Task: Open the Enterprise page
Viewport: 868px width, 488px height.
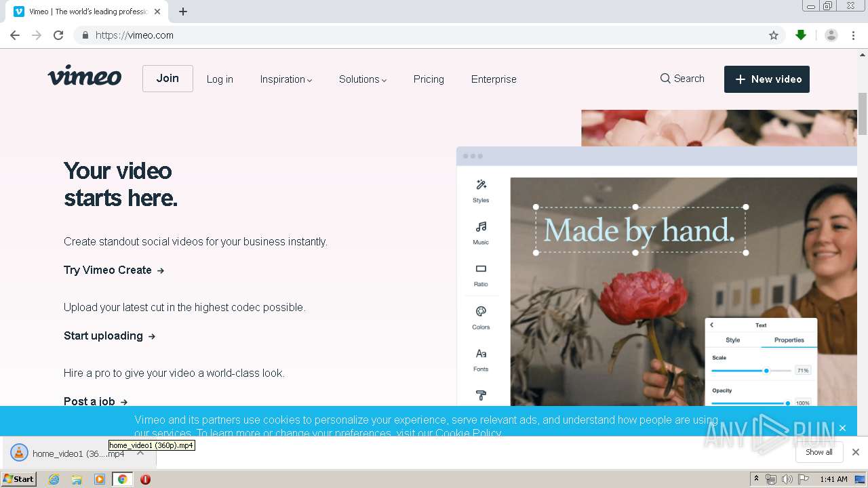Action: 494,79
